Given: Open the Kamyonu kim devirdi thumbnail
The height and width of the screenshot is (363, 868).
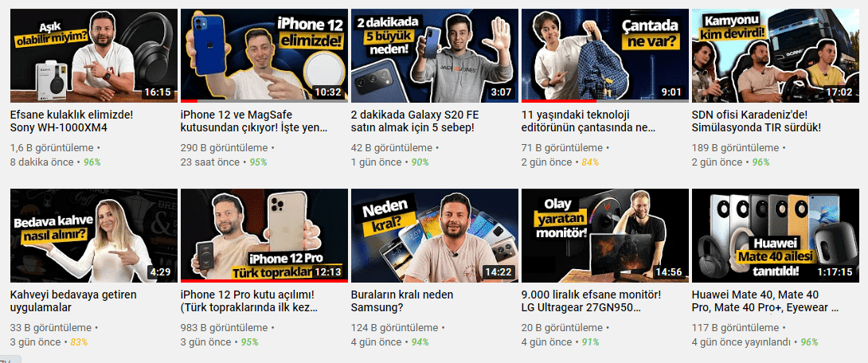Looking at the screenshot, I should tap(776, 56).
